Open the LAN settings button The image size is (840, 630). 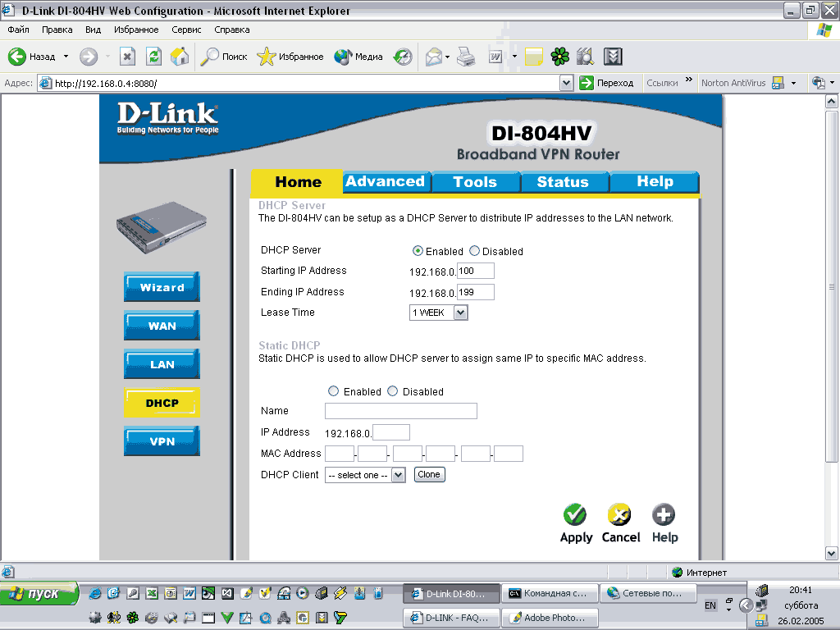point(162,364)
